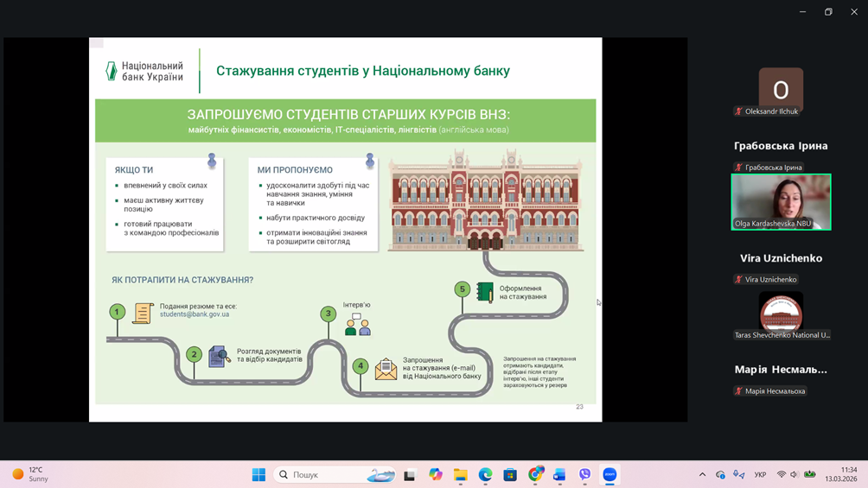This screenshot has height=488, width=868.
Task: Open the УКР input language switcher
Action: 760,474
